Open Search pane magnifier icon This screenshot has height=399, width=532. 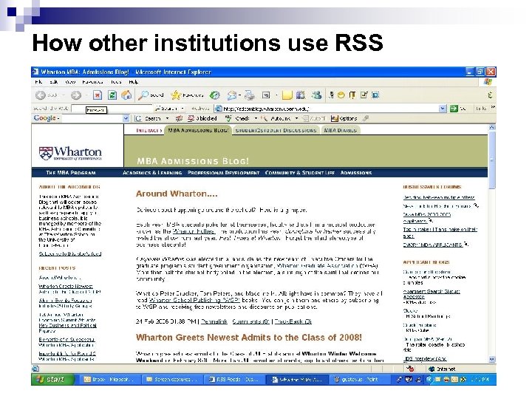[151, 95]
